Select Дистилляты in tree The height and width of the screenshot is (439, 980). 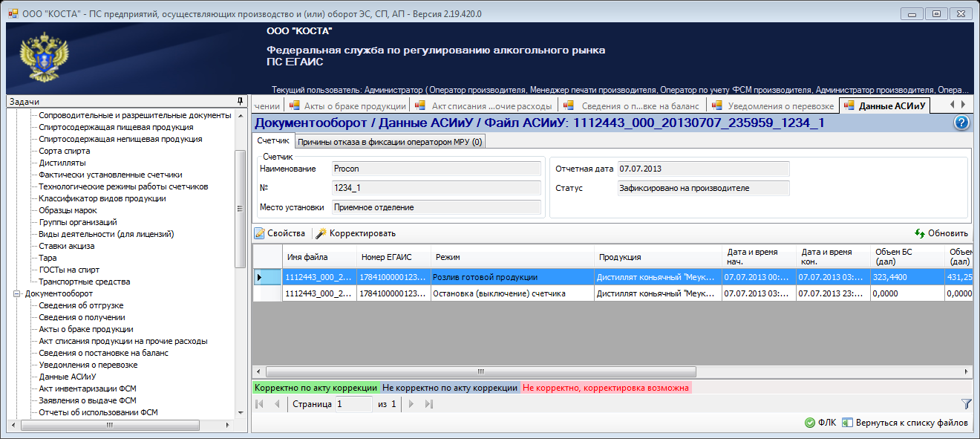coord(62,163)
